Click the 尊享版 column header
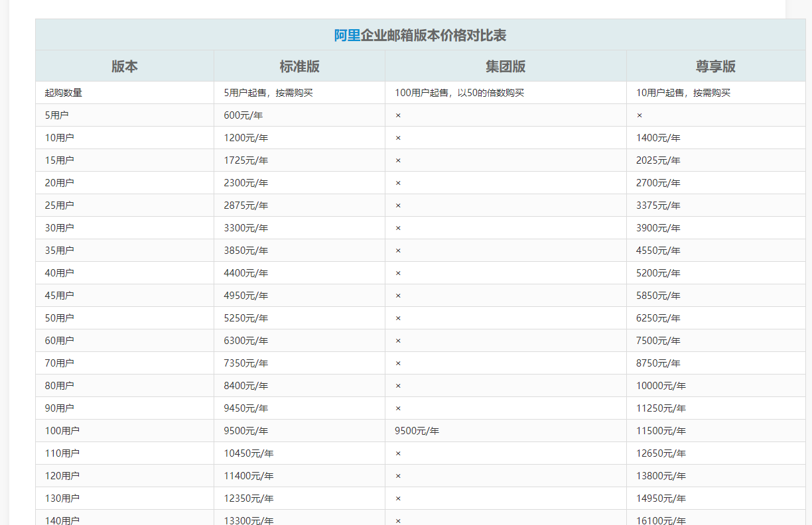This screenshot has height=525, width=812. [715, 66]
